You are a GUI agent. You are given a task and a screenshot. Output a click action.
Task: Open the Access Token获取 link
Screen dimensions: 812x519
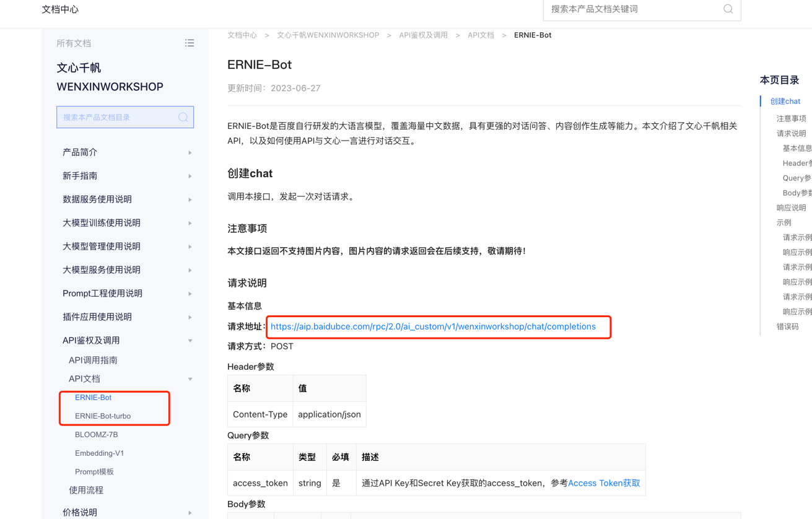[604, 483]
